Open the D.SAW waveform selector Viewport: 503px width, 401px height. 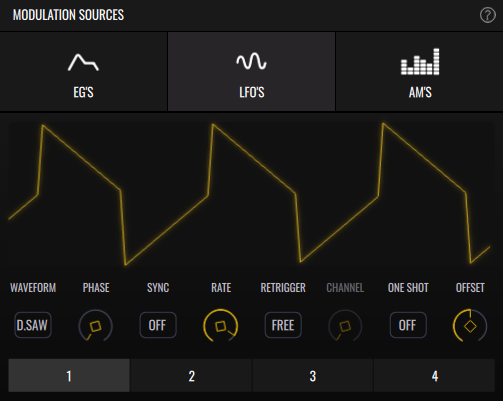tap(33, 325)
